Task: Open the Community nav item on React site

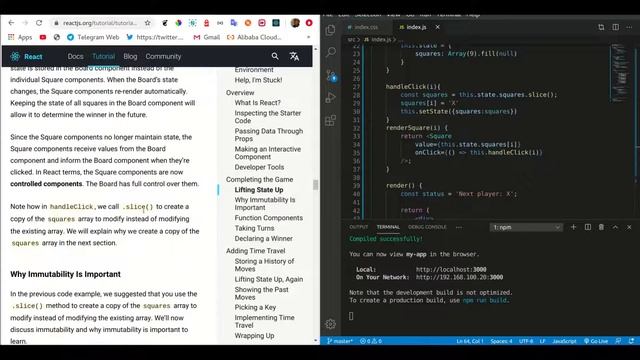Action: point(163,56)
